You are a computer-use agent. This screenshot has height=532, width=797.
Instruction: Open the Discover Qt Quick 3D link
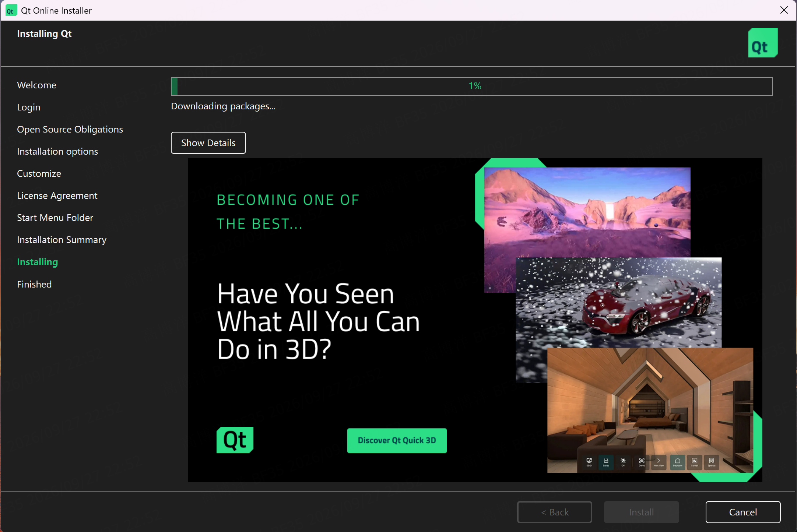[397, 440]
